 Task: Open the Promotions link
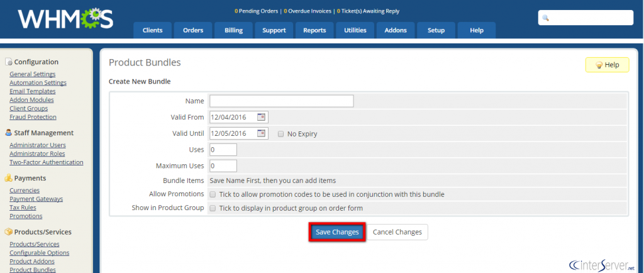[26, 216]
